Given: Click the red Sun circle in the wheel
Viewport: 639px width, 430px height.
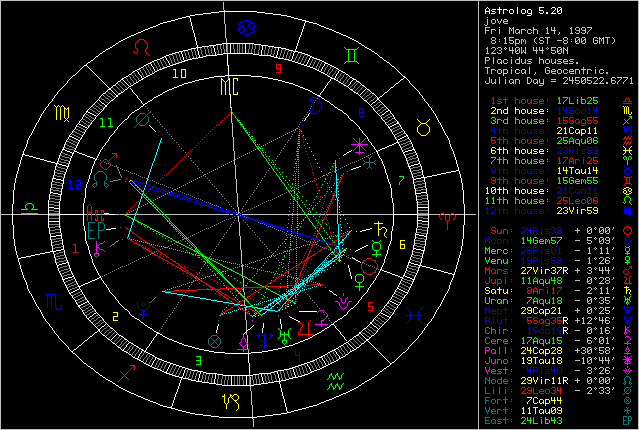Looking at the screenshot, I should click(x=370, y=267).
